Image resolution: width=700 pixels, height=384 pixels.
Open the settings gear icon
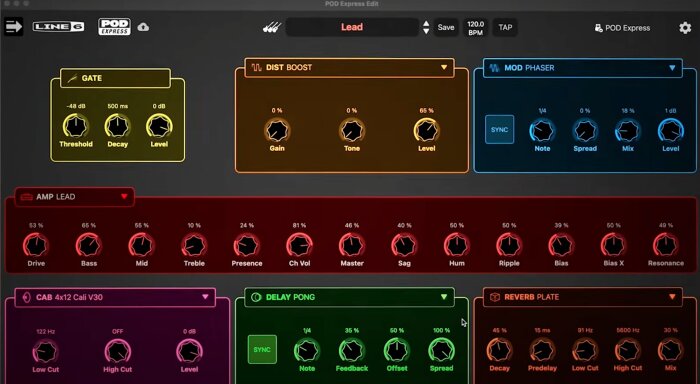coord(685,28)
